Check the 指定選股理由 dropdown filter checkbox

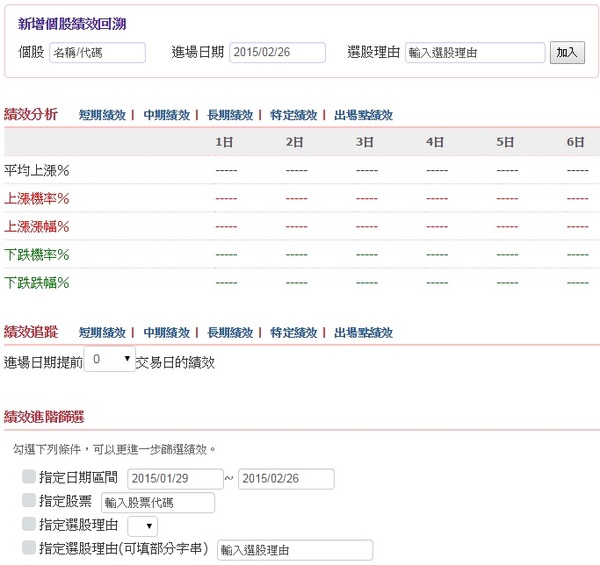28,524
